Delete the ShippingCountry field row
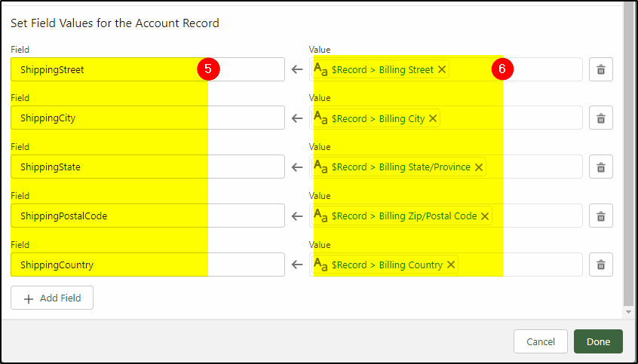The height and width of the screenshot is (364, 638). coord(600,265)
